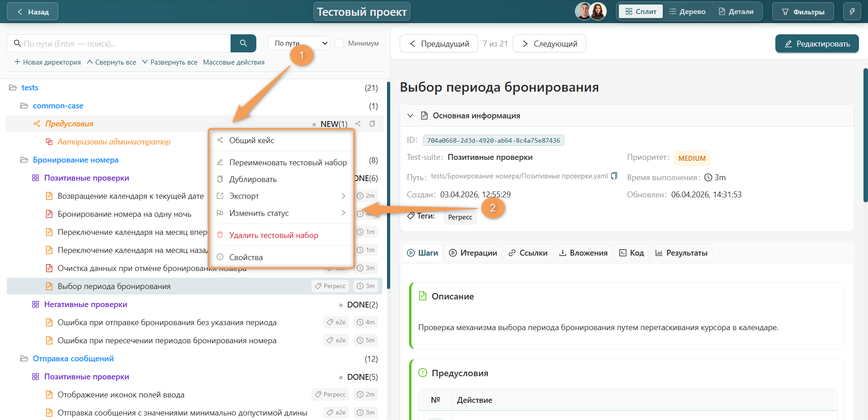This screenshot has width=868, height=420.
Task: Open the Фильтры panel
Action: pos(803,12)
